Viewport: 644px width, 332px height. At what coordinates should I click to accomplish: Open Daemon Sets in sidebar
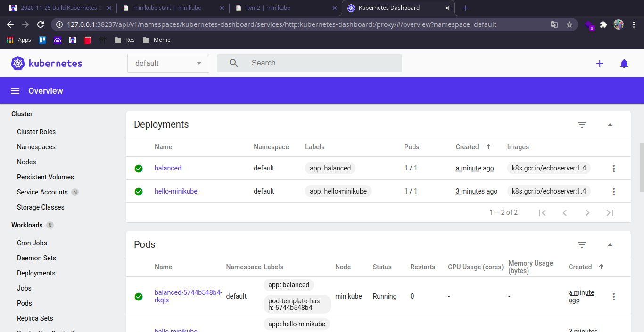click(x=36, y=258)
